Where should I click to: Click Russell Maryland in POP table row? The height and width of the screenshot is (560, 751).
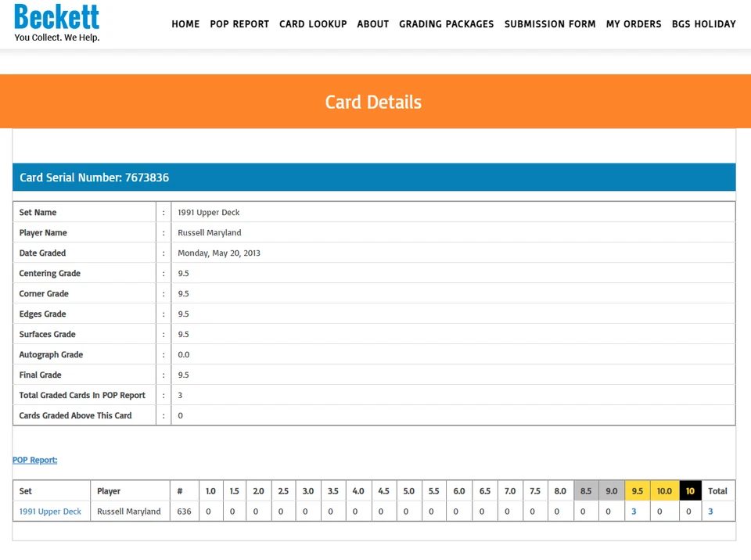(x=129, y=512)
